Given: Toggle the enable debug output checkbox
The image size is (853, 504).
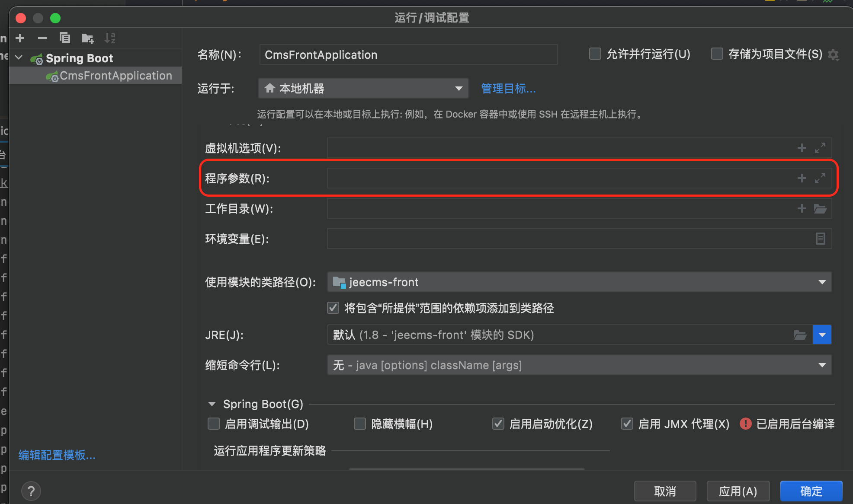Looking at the screenshot, I should (x=214, y=424).
